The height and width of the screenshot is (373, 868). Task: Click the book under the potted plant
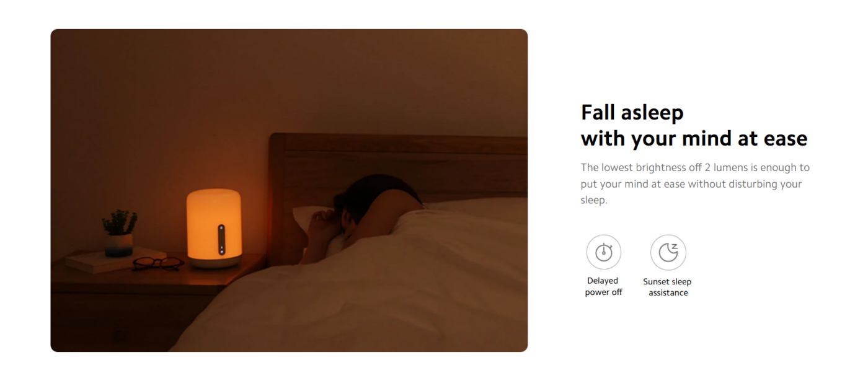pyautogui.click(x=115, y=260)
